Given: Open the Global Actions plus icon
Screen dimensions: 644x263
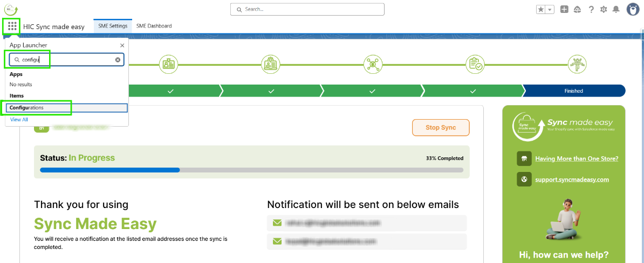Looking at the screenshot, I should pos(564,9).
